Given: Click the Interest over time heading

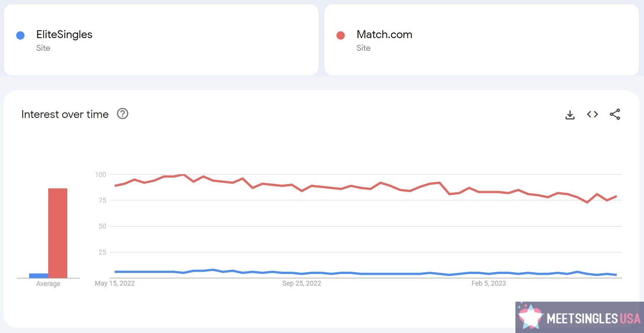Looking at the screenshot, I should pos(65,114).
